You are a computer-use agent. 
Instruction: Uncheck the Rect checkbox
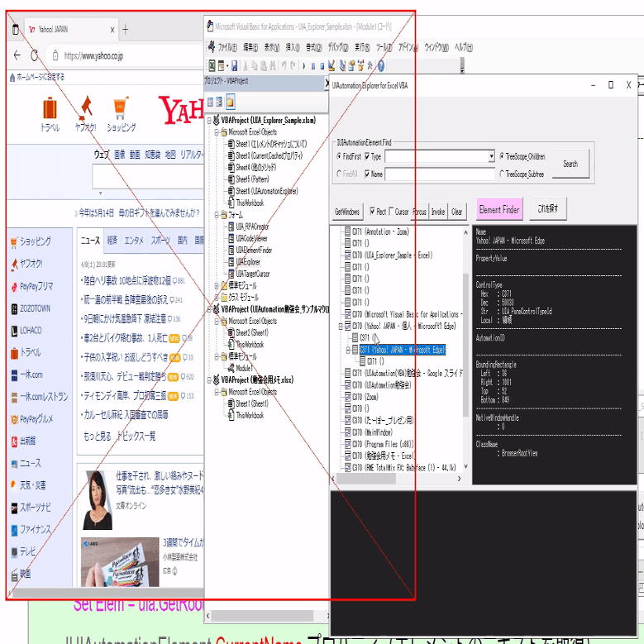pos(372,211)
